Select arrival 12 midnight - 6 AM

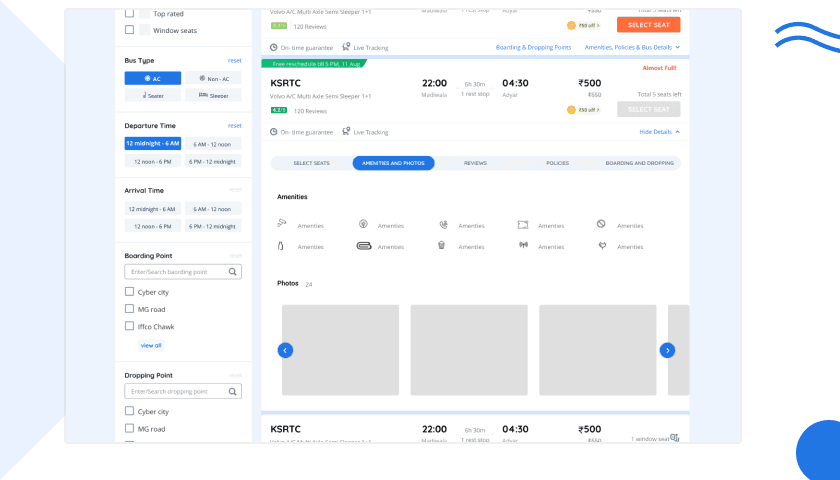pos(153,209)
